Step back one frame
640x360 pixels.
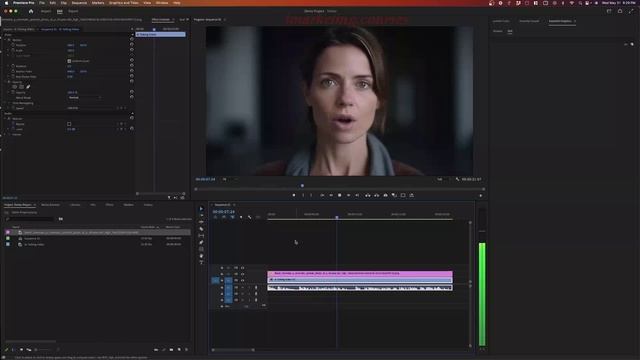click(331, 196)
